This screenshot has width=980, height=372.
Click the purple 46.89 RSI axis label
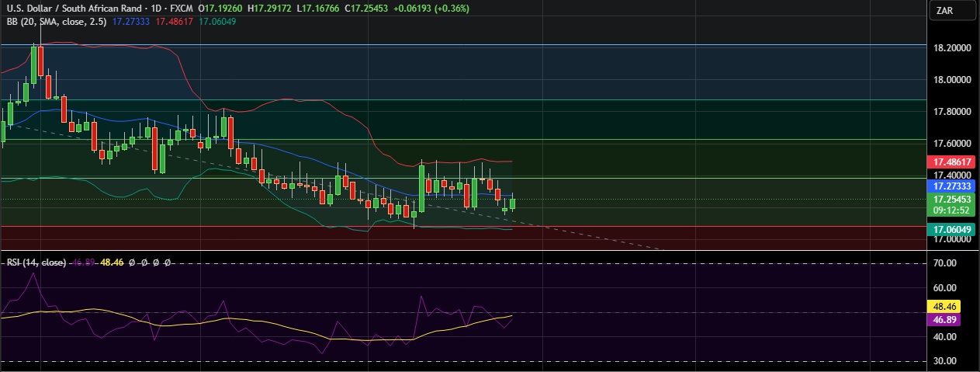tap(944, 319)
